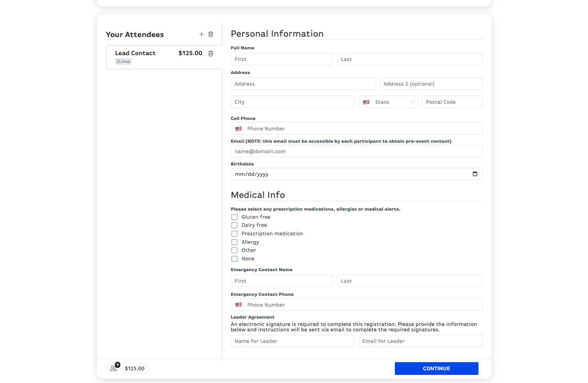The height and width of the screenshot is (383, 588).
Task: Check the Dairy free checkbox
Action: click(234, 225)
